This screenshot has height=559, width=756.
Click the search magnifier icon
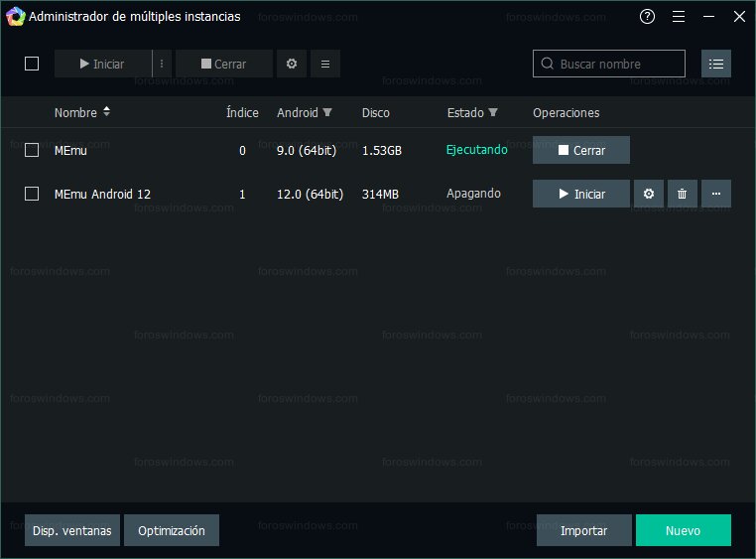pos(548,64)
